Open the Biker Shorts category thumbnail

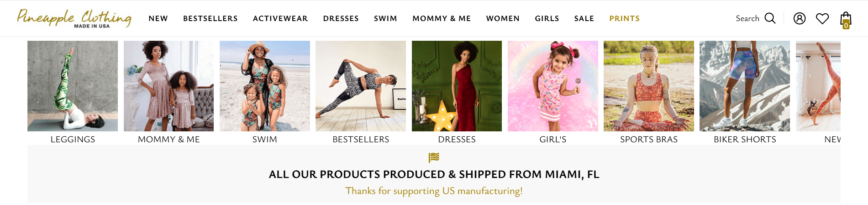(745, 86)
